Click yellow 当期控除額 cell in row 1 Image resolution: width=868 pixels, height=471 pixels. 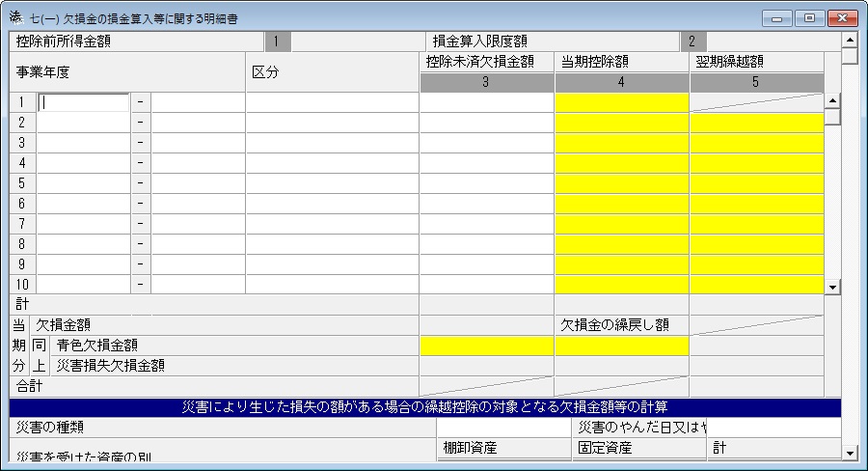622,102
